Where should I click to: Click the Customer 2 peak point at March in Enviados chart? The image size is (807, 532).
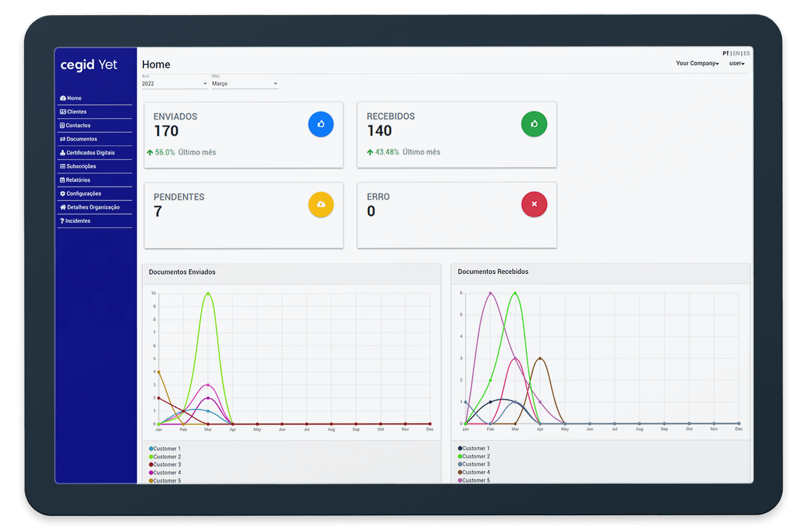pyautogui.click(x=208, y=293)
